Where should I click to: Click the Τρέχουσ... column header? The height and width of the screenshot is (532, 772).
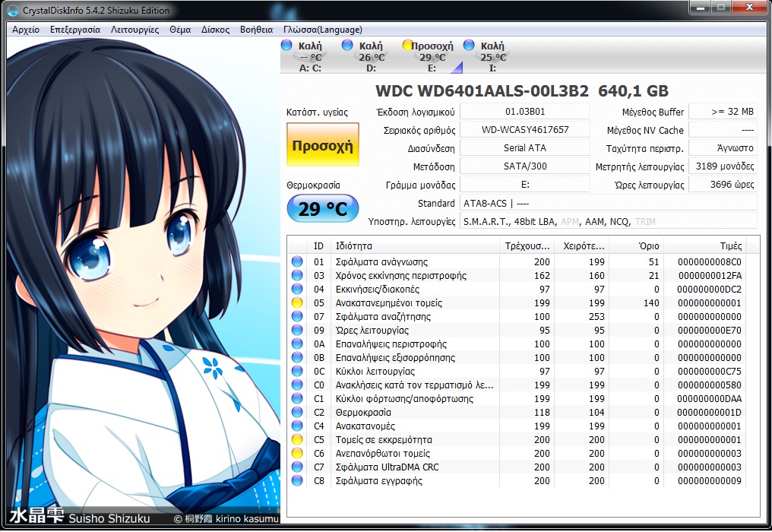(527, 245)
